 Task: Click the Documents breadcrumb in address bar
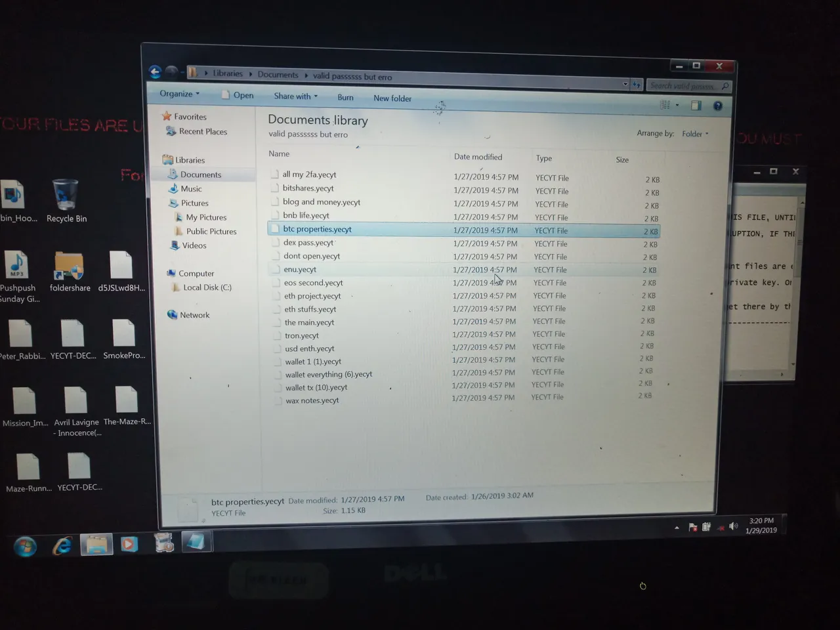click(278, 75)
